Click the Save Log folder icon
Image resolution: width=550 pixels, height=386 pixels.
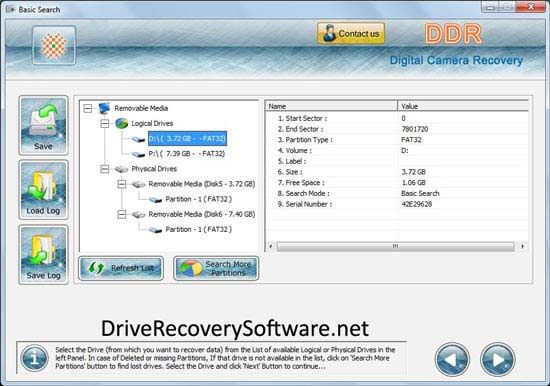point(43,255)
